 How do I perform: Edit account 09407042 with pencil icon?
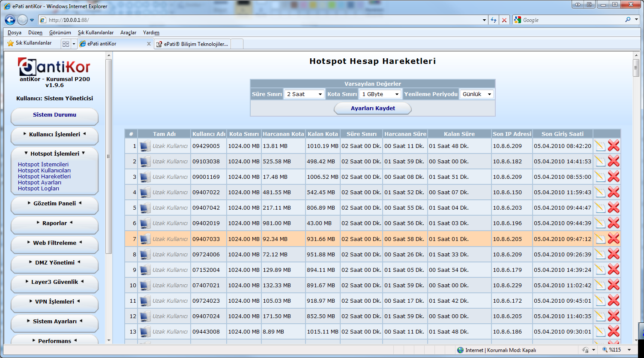pyautogui.click(x=600, y=208)
